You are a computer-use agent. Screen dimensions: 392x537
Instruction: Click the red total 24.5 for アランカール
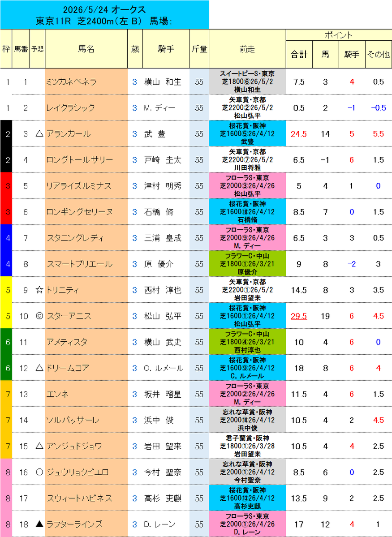click(x=299, y=134)
